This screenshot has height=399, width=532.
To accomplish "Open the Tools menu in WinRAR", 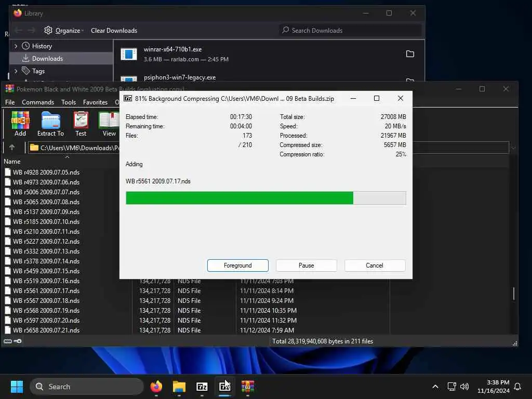I will click(69, 102).
